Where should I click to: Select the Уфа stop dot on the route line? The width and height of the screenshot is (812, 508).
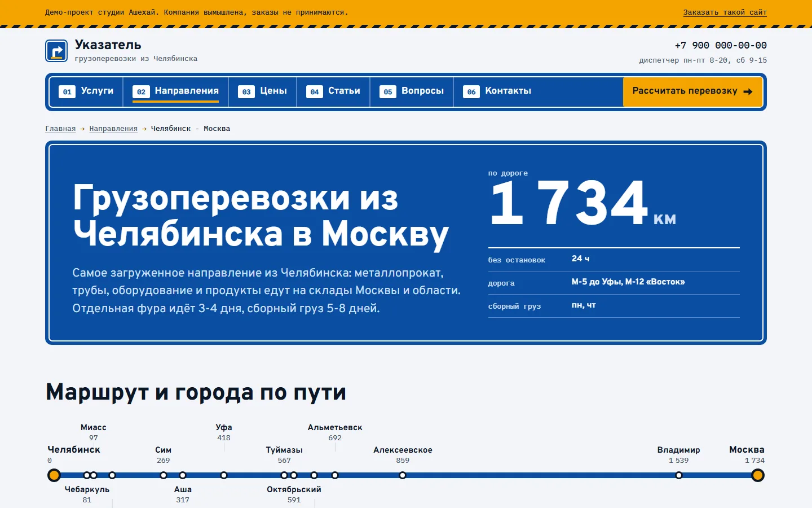224,475
